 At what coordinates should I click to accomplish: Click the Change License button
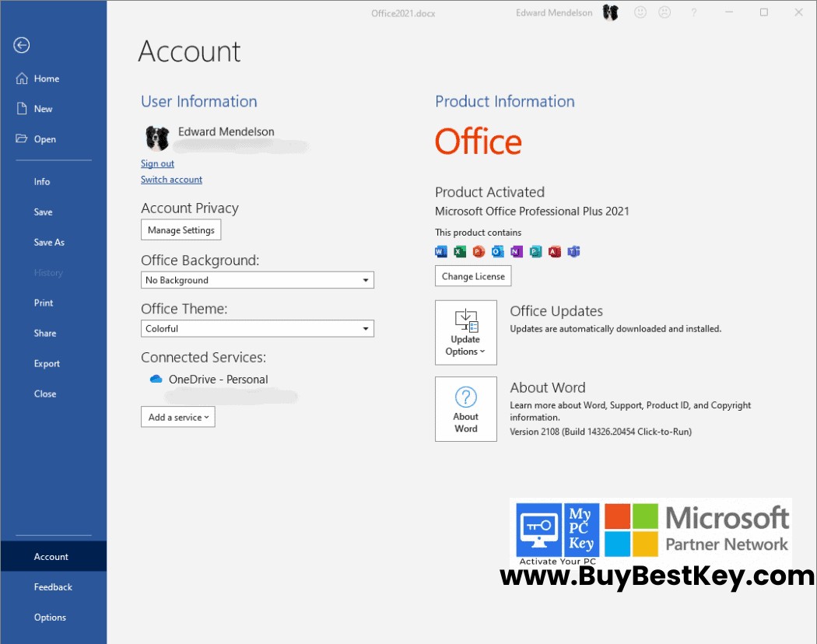[x=473, y=276]
